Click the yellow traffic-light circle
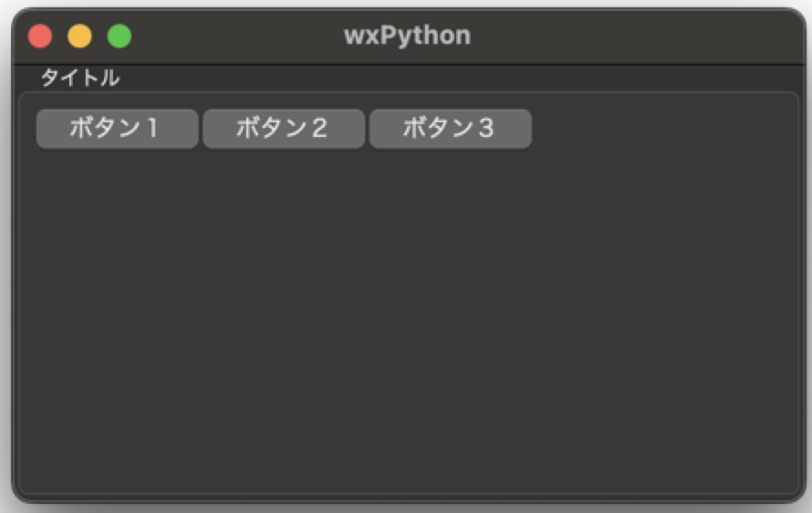Viewport: 812px width, 513px height. (x=79, y=37)
